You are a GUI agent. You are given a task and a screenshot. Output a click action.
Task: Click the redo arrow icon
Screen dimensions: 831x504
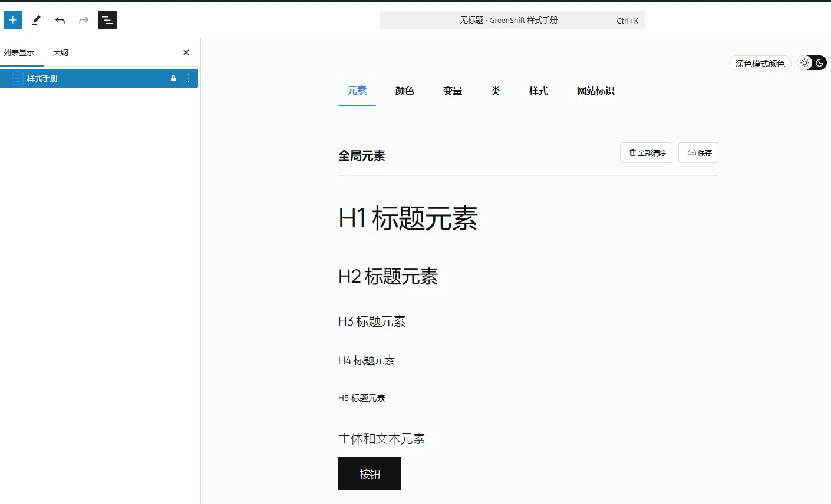click(83, 19)
